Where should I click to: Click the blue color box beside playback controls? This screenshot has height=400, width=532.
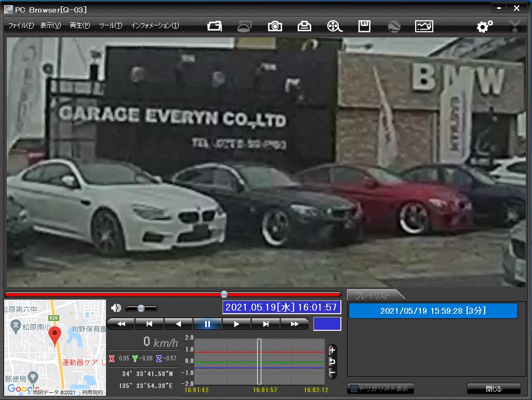point(327,324)
